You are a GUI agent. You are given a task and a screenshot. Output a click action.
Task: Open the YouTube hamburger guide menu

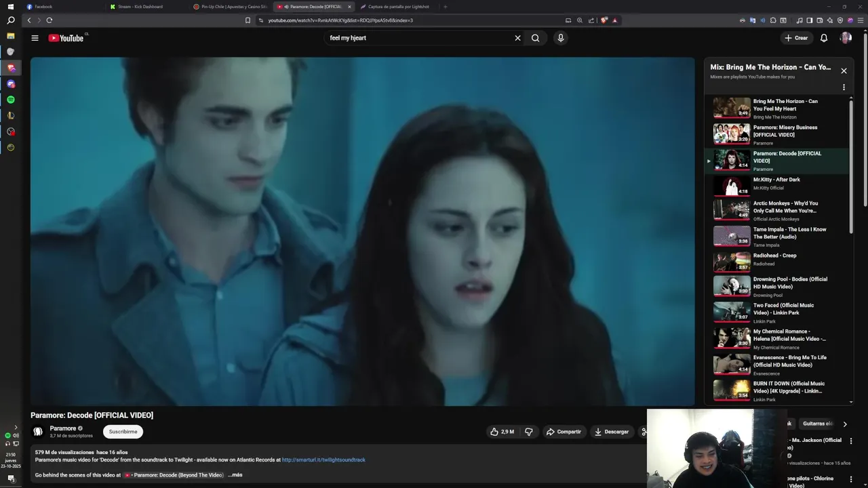[35, 38]
